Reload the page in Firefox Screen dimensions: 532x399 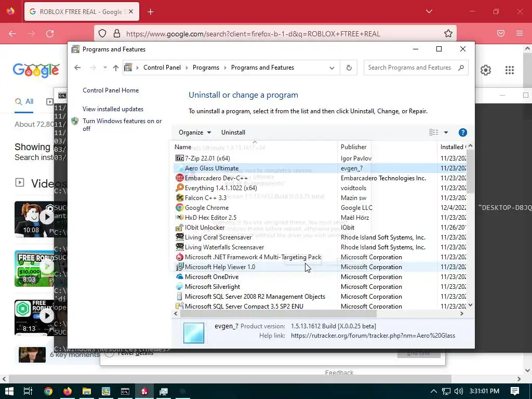[x=50, y=34]
